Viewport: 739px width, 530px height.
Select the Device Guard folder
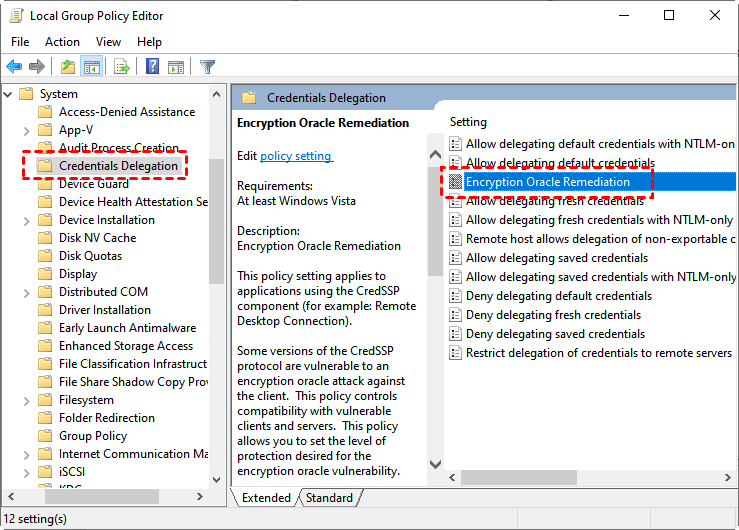click(x=93, y=184)
